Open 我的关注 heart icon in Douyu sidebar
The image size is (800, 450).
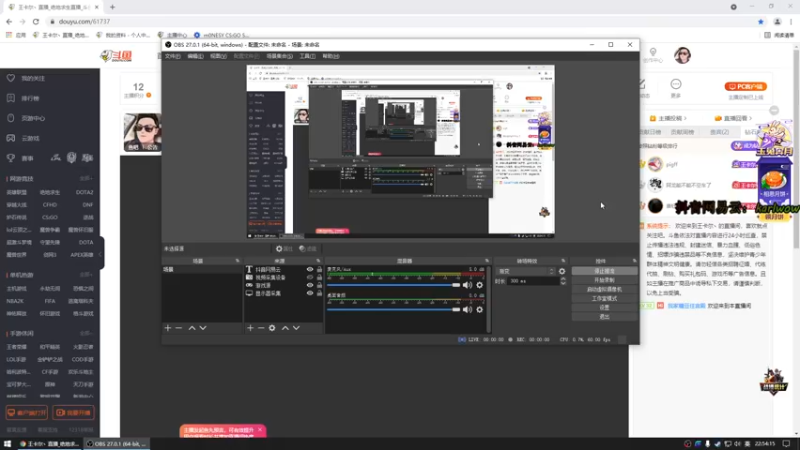pos(11,78)
